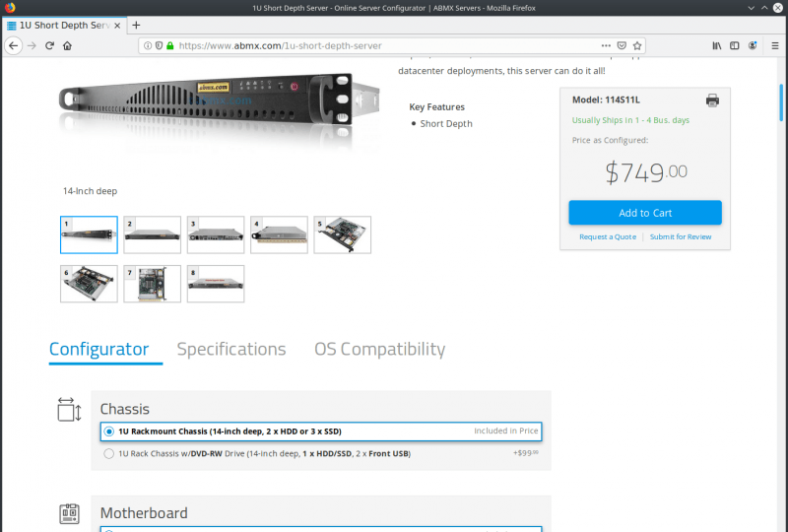Open a new tab with plus icon
The image size is (788, 532).
(136, 26)
